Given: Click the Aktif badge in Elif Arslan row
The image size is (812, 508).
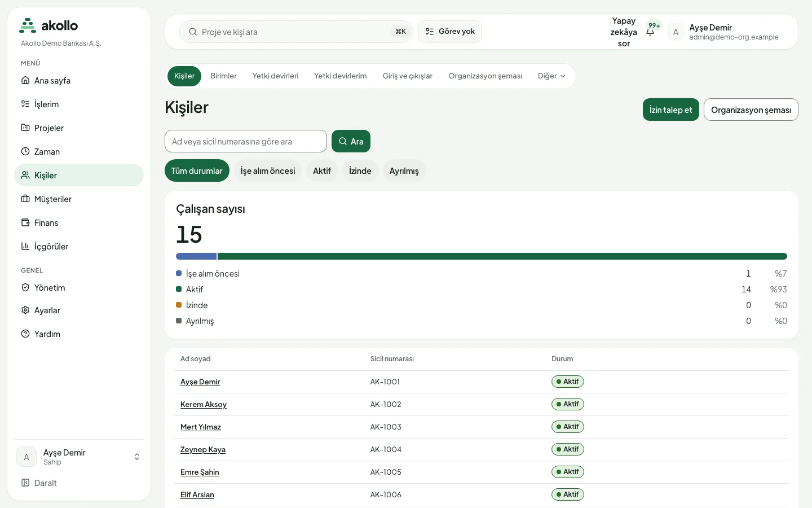Looking at the screenshot, I should pyautogui.click(x=568, y=494).
